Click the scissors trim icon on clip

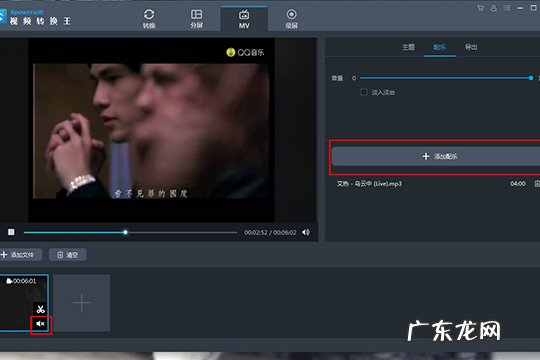point(41,309)
